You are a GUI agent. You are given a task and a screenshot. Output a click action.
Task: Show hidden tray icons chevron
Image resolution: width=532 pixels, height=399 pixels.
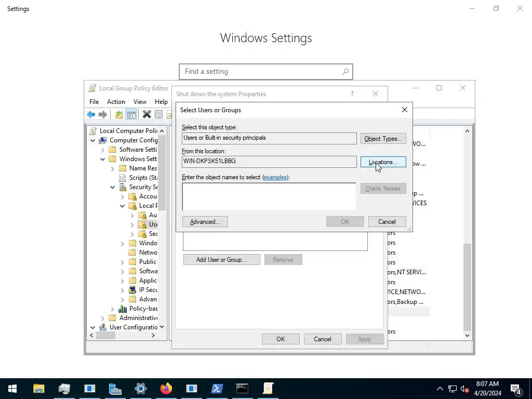point(440,389)
